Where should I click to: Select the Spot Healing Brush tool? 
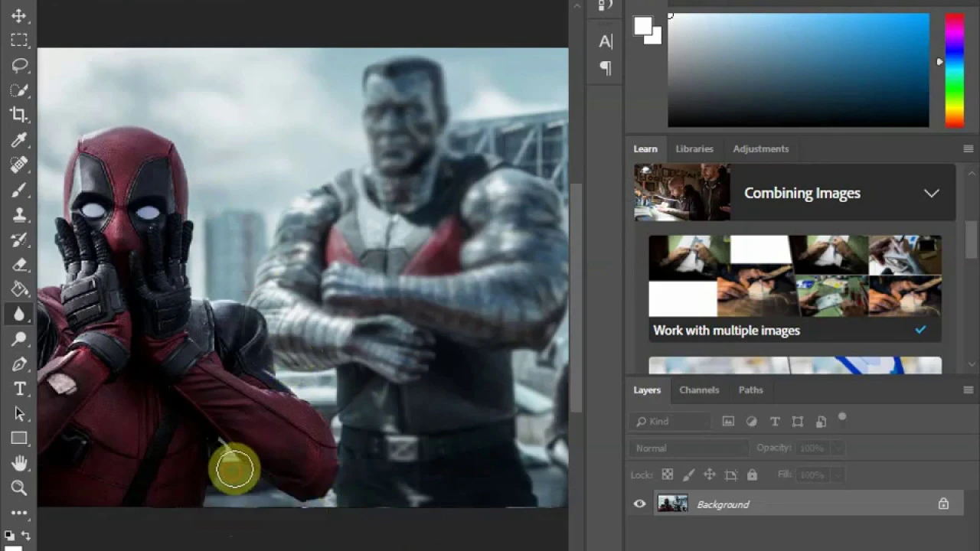(19, 165)
